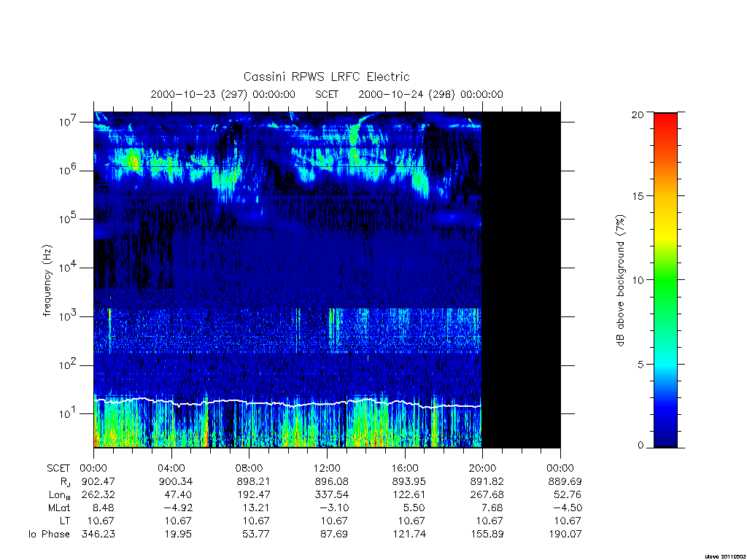The image size is (747, 560).
Task: Click the 10^5 frequency tick label
Action: [x=69, y=219]
